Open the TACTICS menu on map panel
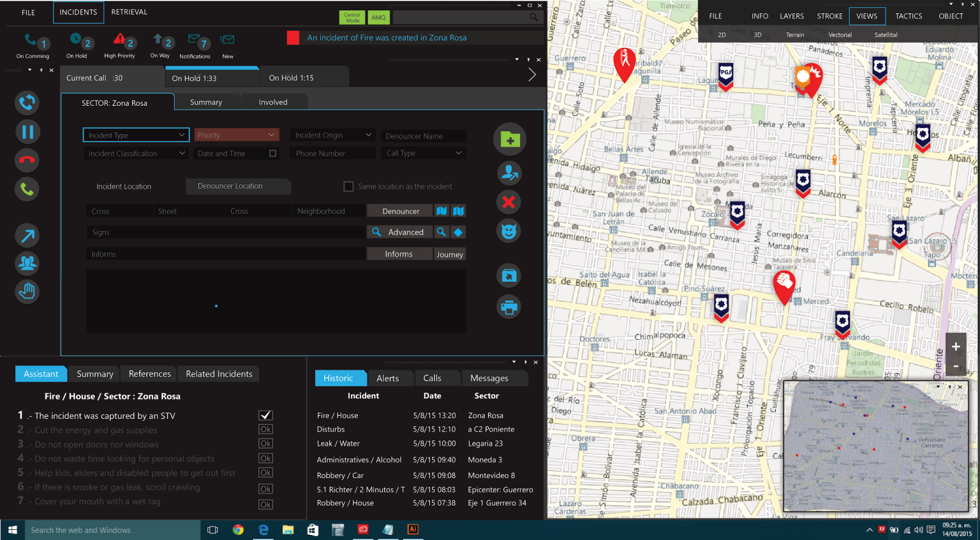This screenshot has height=540, width=980. 909,16
